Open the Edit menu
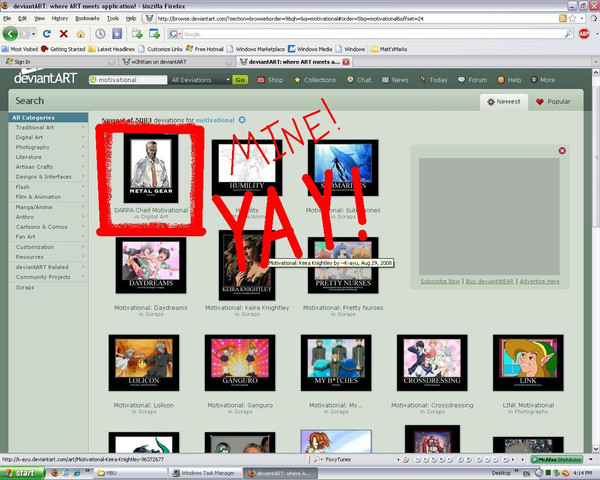 pos(23,18)
